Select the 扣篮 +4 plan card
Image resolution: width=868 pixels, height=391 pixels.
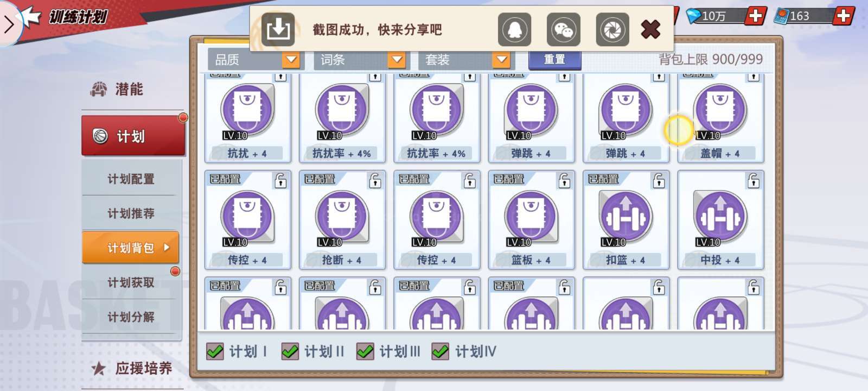[x=626, y=220]
